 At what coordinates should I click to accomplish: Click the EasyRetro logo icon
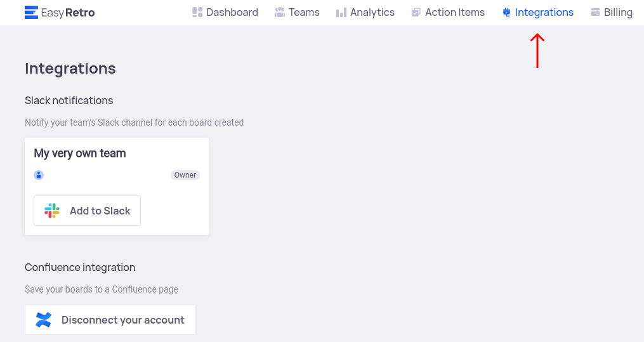tap(31, 12)
